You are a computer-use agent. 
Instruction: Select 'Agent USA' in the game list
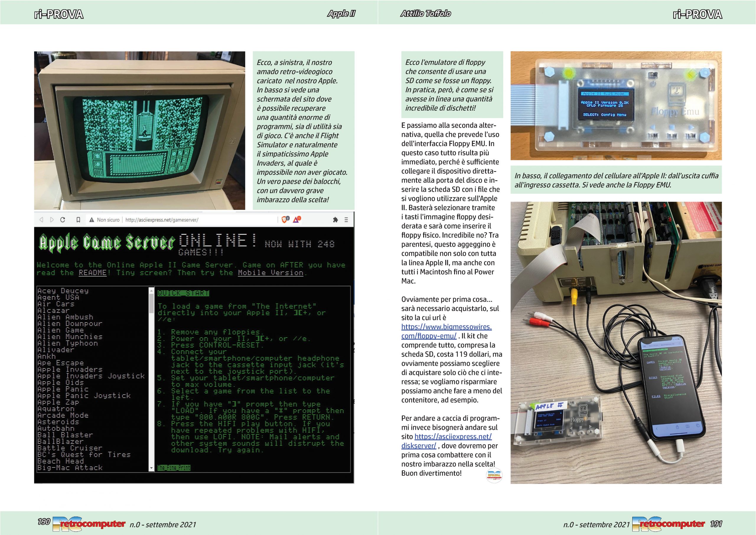point(58,297)
